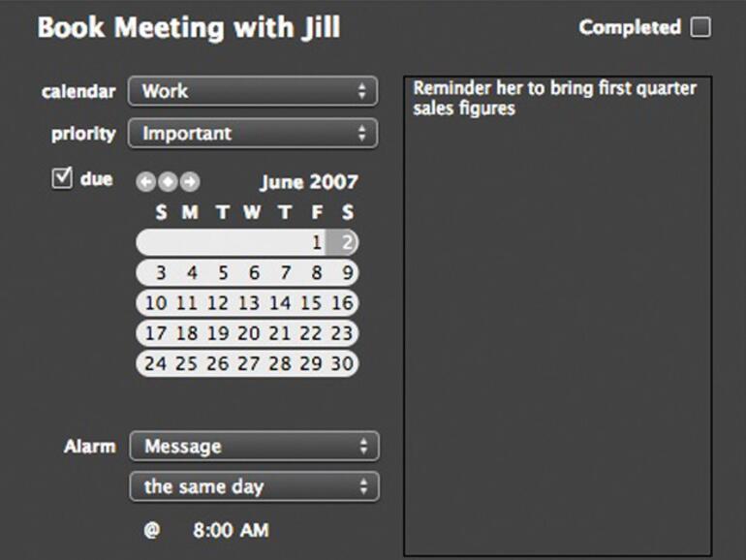Viewport: 746px width, 560px height.
Task: Open the priority dropdown showing Important
Action: point(253,134)
